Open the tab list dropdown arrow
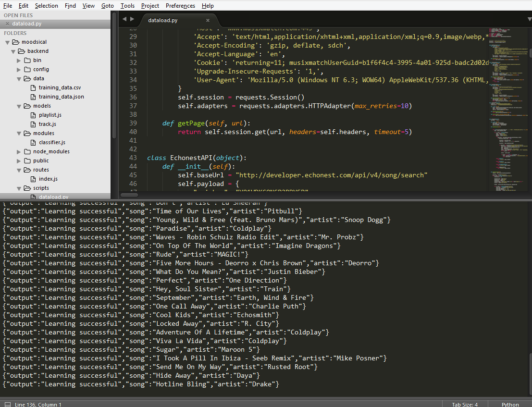 tap(529, 19)
